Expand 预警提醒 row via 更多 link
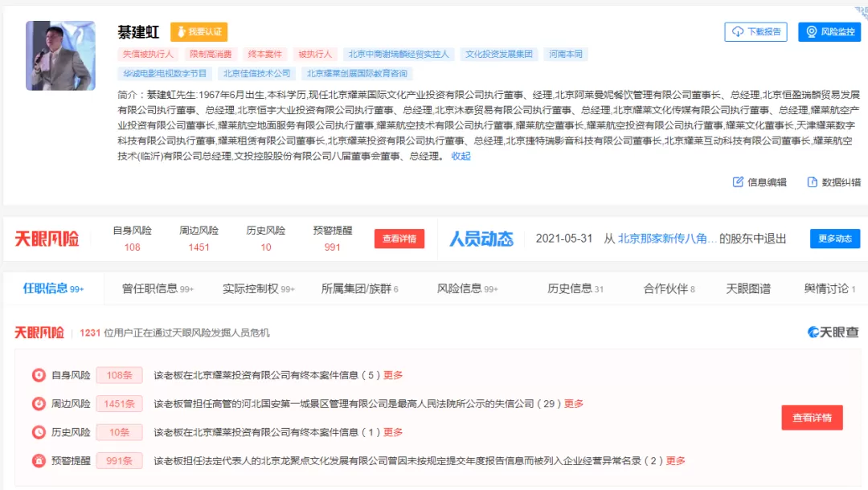Screen dimensions: 868x490 pos(675,461)
